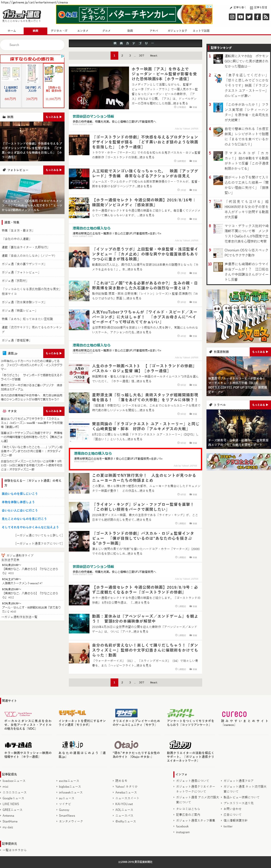Open the 通勤電車攻略 banner image

(239, 316)
